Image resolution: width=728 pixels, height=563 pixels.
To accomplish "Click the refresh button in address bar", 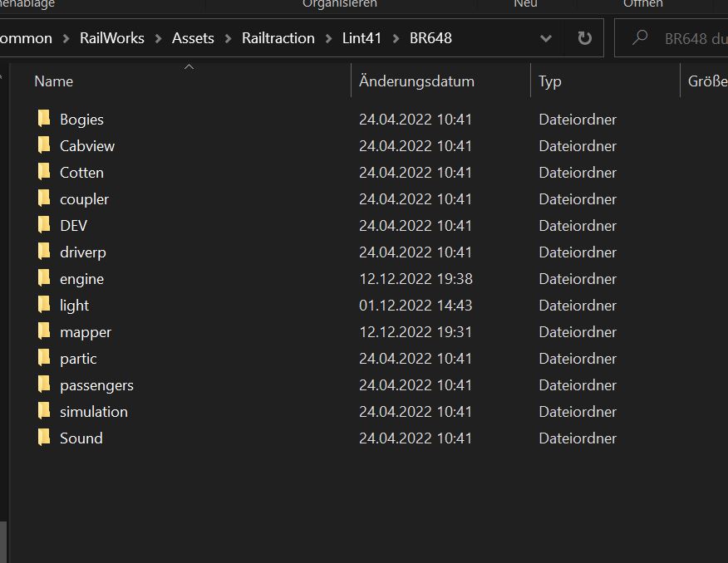I will point(584,38).
